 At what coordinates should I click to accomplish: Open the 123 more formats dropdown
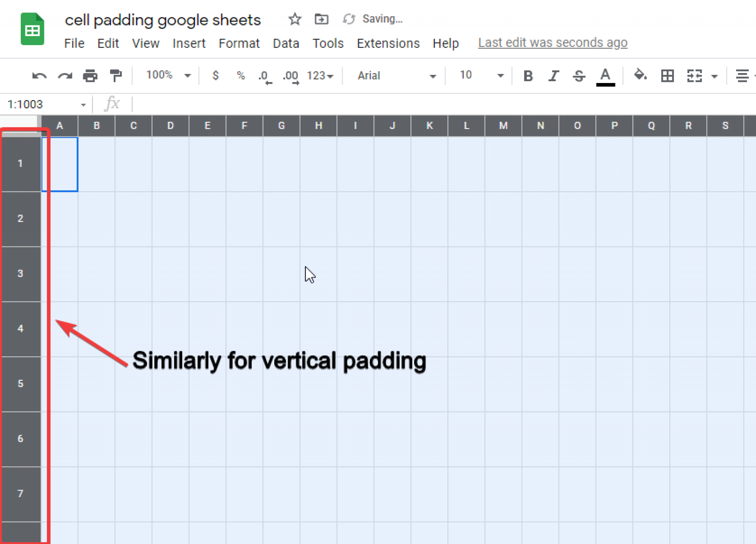click(320, 76)
